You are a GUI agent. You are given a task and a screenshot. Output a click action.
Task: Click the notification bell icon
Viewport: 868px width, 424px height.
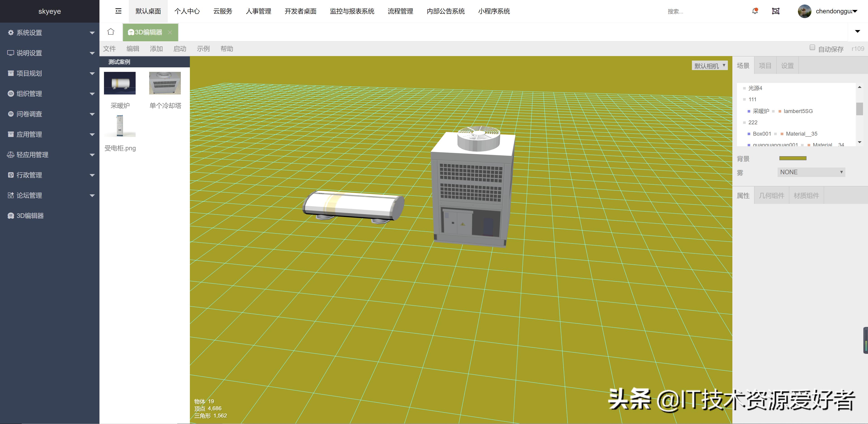pyautogui.click(x=755, y=11)
